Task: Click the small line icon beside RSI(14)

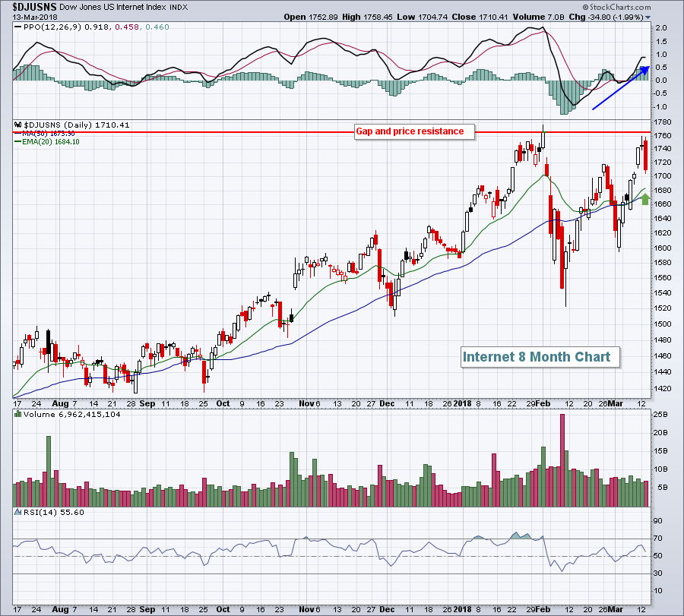Action: [x=18, y=512]
